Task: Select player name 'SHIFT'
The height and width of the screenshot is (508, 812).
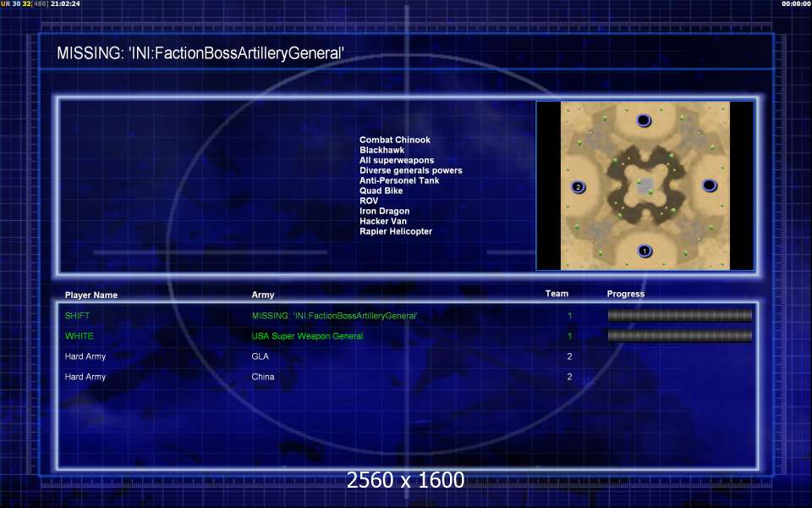Action: click(77, 316)
